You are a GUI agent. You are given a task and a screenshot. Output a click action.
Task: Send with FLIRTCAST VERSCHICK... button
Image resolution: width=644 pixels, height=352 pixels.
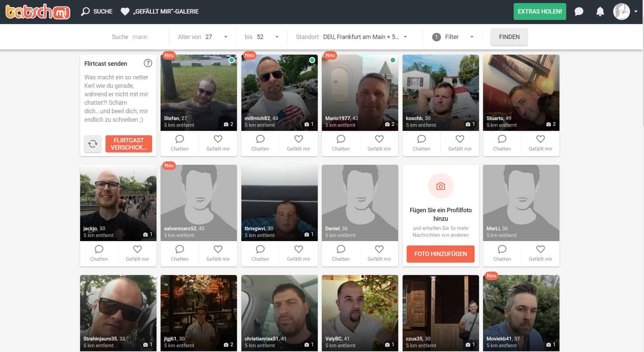click(129, 144)
